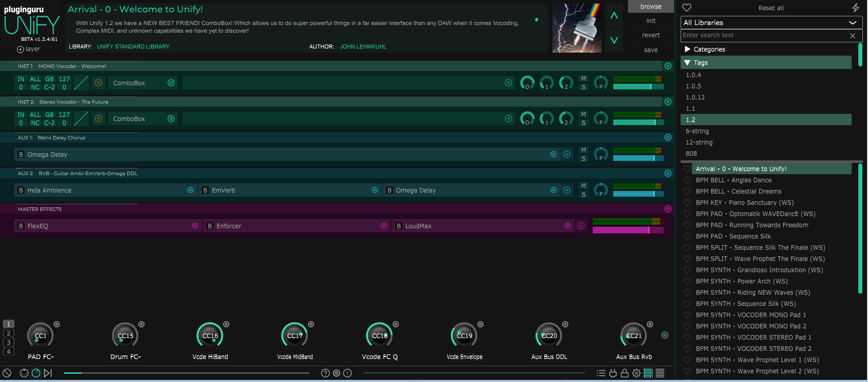Open CC1 macro knob options circle
Image resolution: width=868 pixels, height=382 pixels.
[x=57, y=324]
